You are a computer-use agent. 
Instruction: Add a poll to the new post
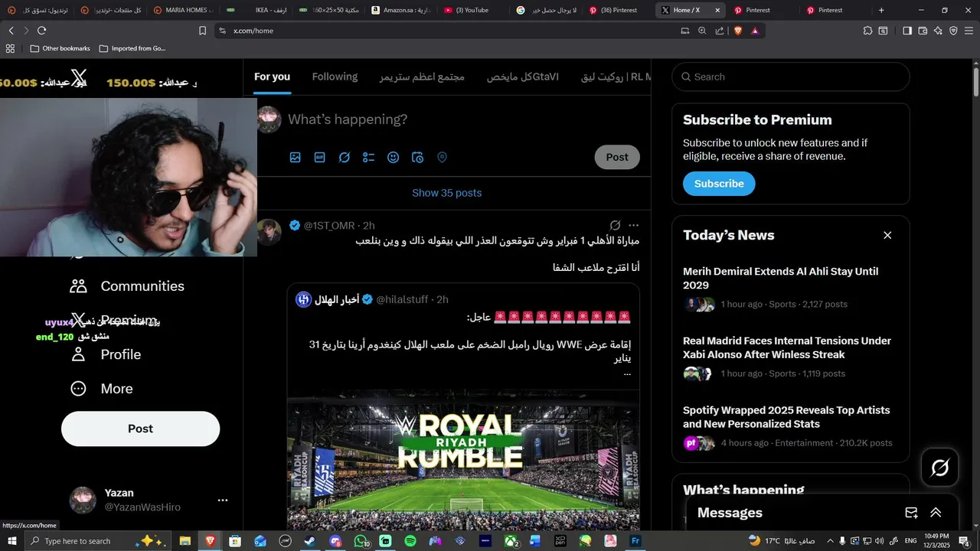368,158
